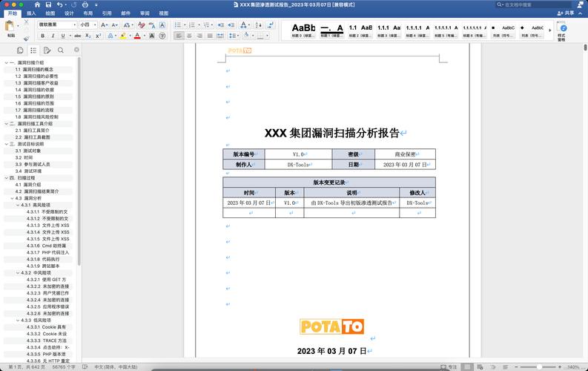588x371 pixels.
Task: Open the numbered list dropdown arrow
Action: pyautogui.click(x=199, y=24)
